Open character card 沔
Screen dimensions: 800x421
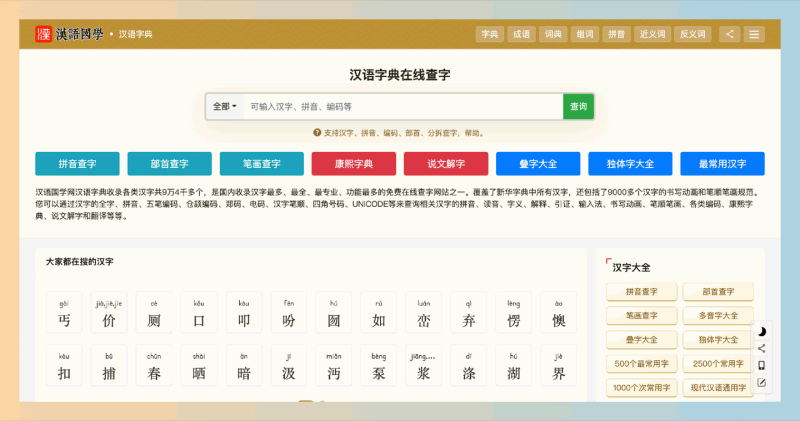pyautogui.click(x=334, y=365)
